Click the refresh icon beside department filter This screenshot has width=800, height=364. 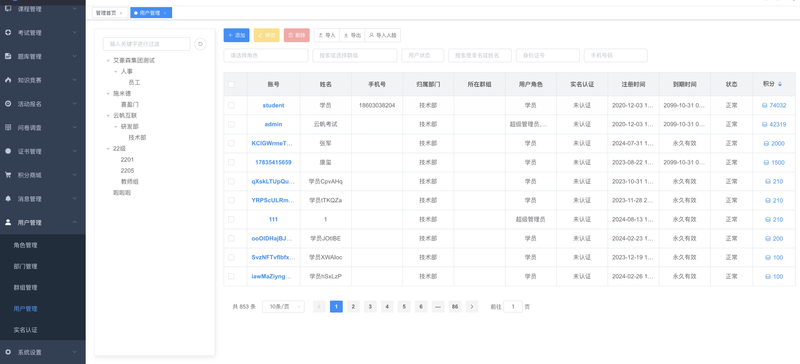[x=201, y=44]
